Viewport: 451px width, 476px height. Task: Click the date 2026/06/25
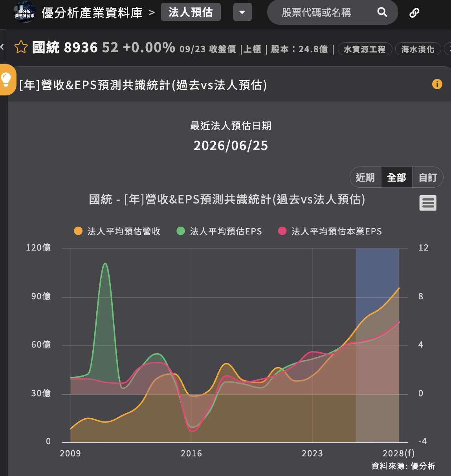(231, 146)
